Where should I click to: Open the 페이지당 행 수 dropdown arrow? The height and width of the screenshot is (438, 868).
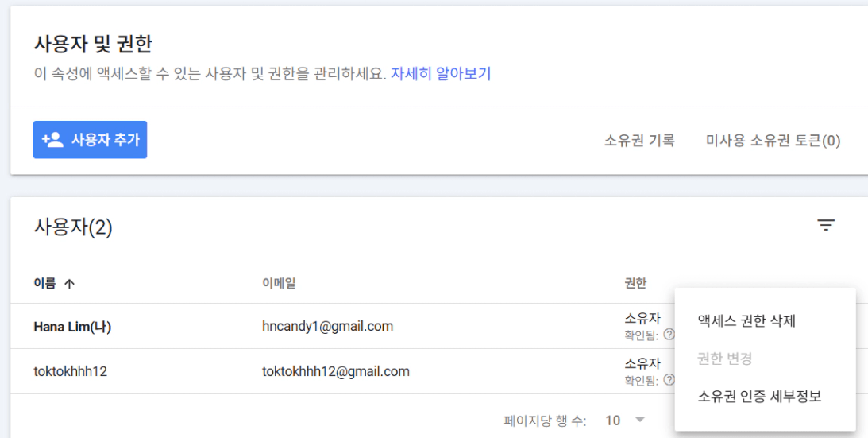640,420
